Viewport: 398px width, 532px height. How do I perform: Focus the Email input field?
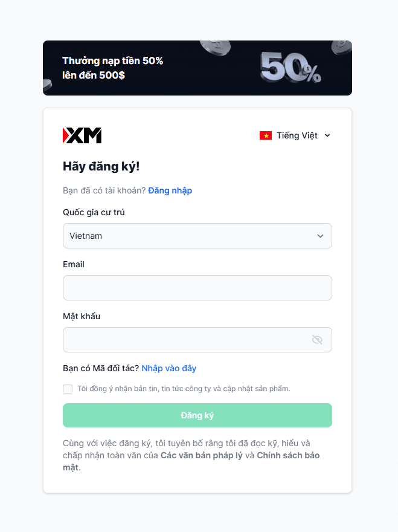[197, 288]
